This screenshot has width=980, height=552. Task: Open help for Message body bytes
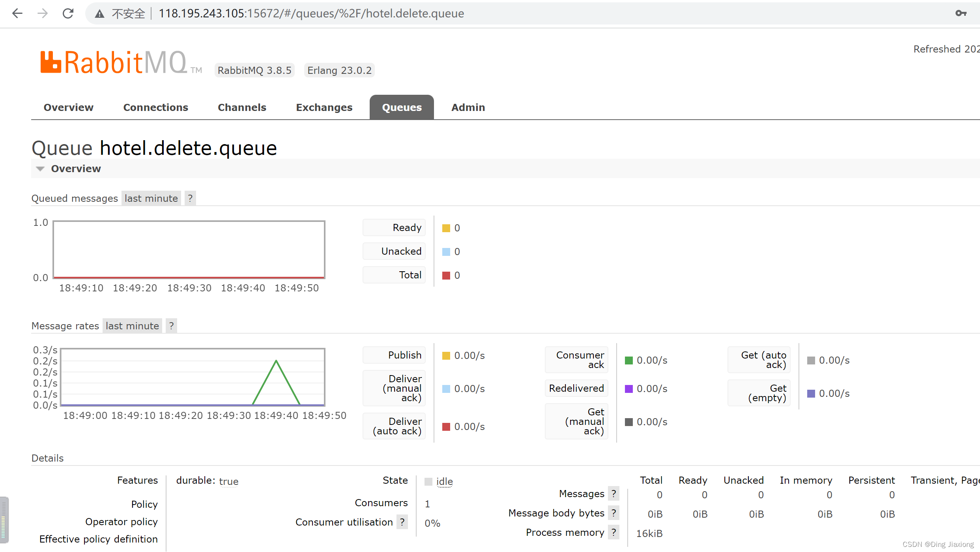pos(613,513)
